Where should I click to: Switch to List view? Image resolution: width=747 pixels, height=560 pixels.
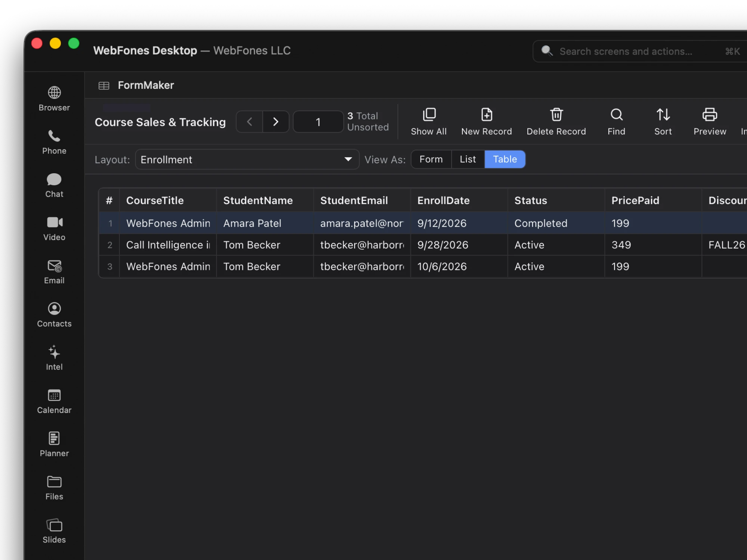468,159
